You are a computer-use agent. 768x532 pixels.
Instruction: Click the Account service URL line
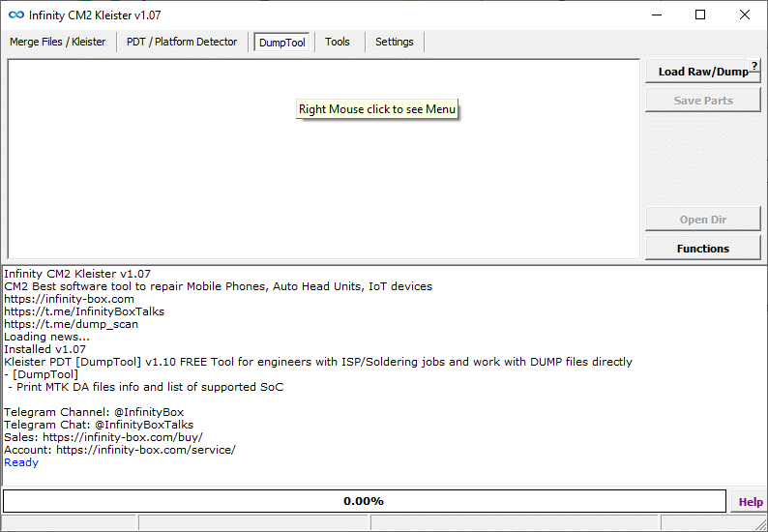tap(120, 450)
